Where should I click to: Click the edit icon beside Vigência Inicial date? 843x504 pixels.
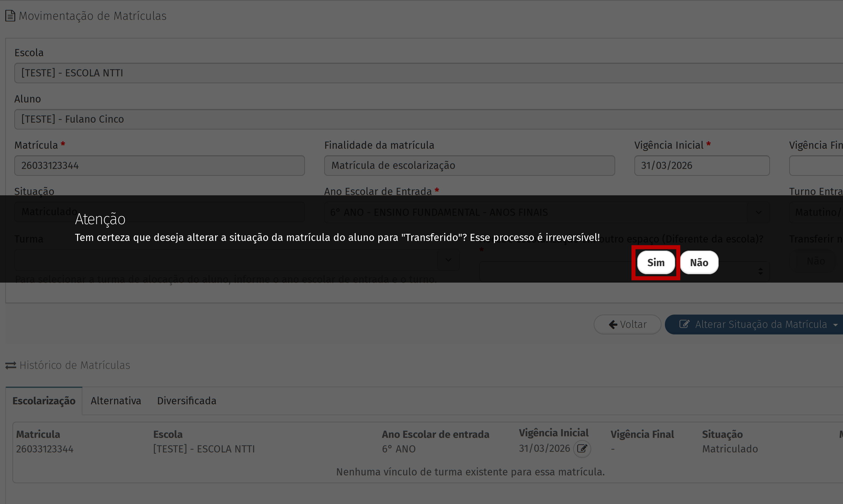[582, 449]
